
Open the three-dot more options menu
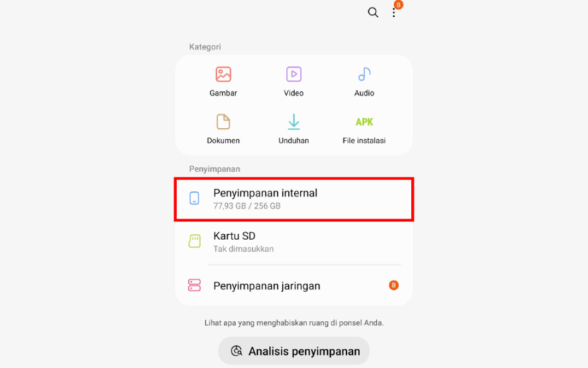[394, 13]
